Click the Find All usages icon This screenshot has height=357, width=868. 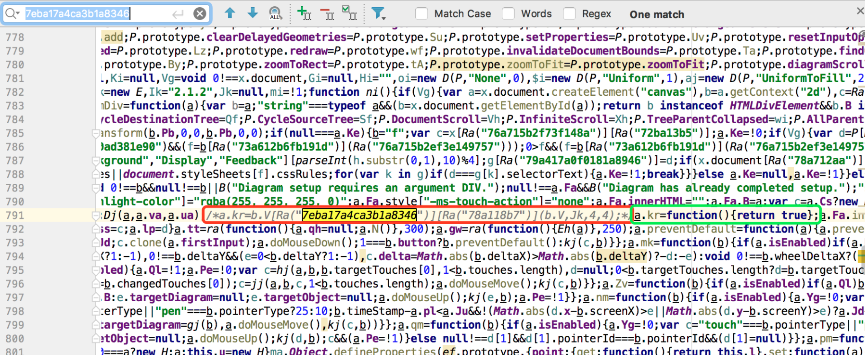click(275, 13)
